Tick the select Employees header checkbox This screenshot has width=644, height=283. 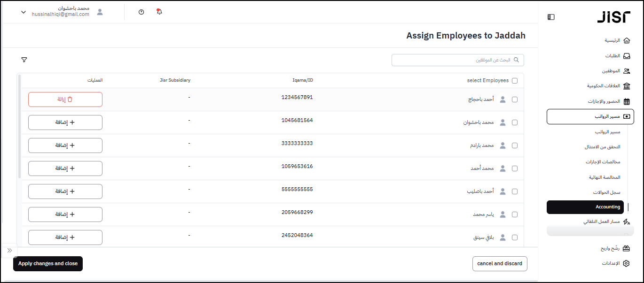coord(515,81)
